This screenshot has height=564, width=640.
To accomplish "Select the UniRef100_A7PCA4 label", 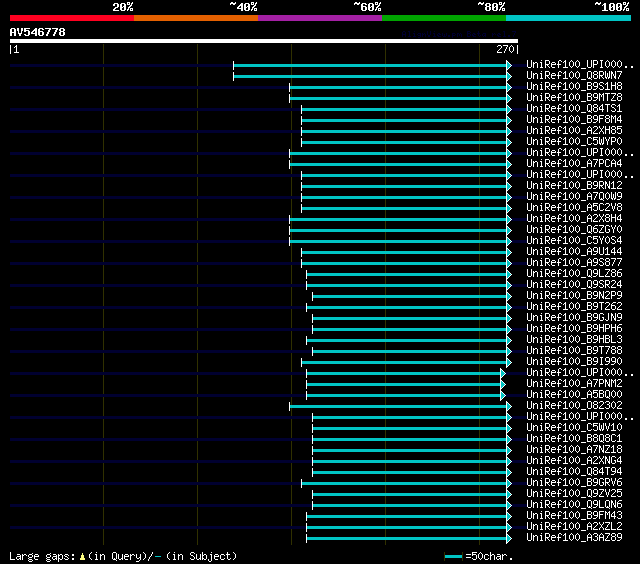I will 574,164.
